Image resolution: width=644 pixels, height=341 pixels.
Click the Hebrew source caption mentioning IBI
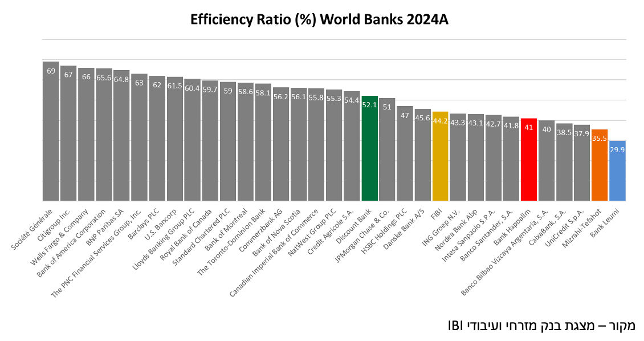pyautogui.click(x=541, y=326)
